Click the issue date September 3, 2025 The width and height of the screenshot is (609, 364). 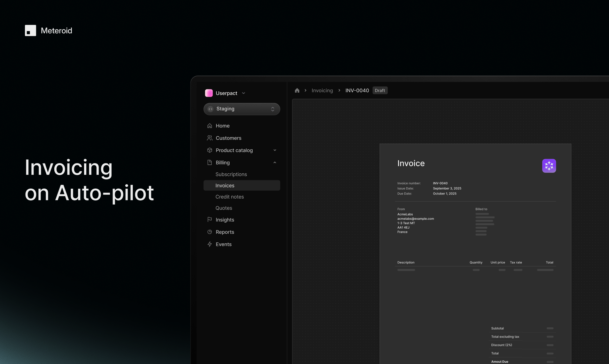tap(447, 188)
